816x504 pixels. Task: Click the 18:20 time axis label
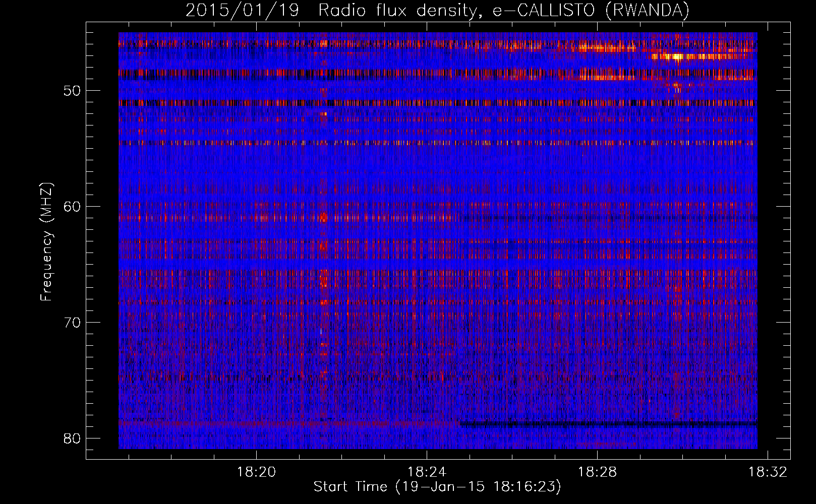[257, 472]
